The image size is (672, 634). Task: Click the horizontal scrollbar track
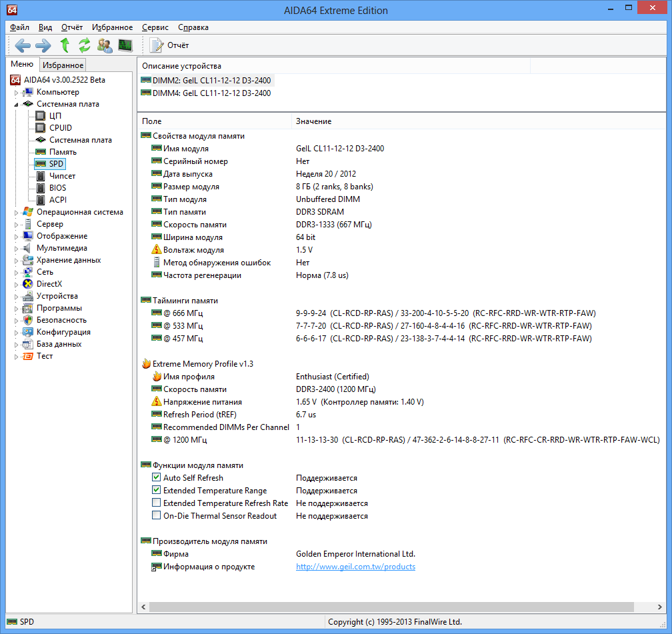pyautogui.click(x=401, y=607)
